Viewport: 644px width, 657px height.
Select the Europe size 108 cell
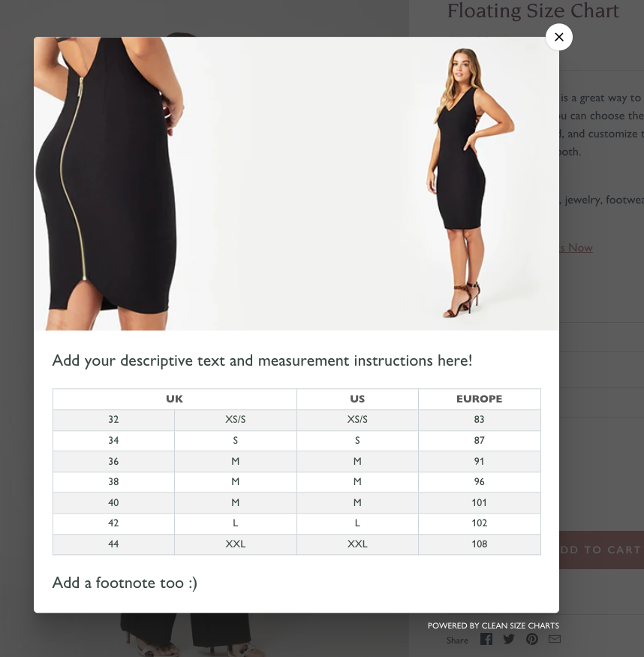coord(479,544)
